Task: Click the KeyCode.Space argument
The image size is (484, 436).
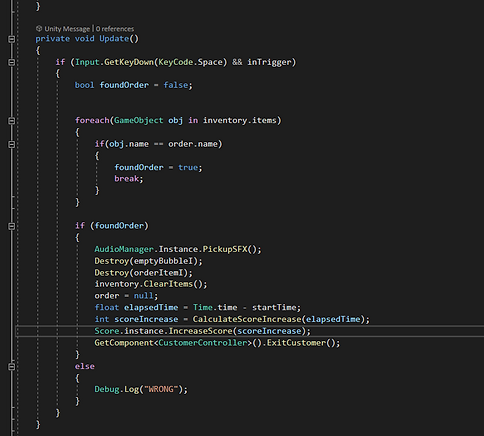Action: point(190,62)
